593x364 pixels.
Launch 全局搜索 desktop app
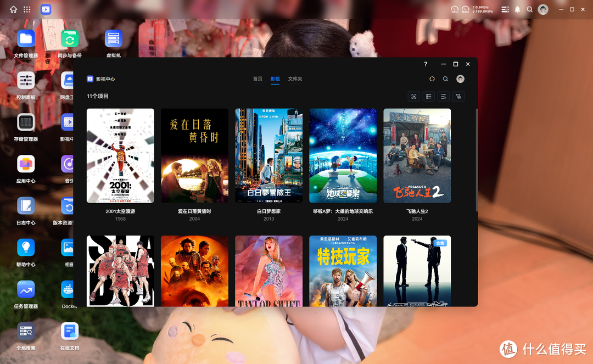[26, 332]
